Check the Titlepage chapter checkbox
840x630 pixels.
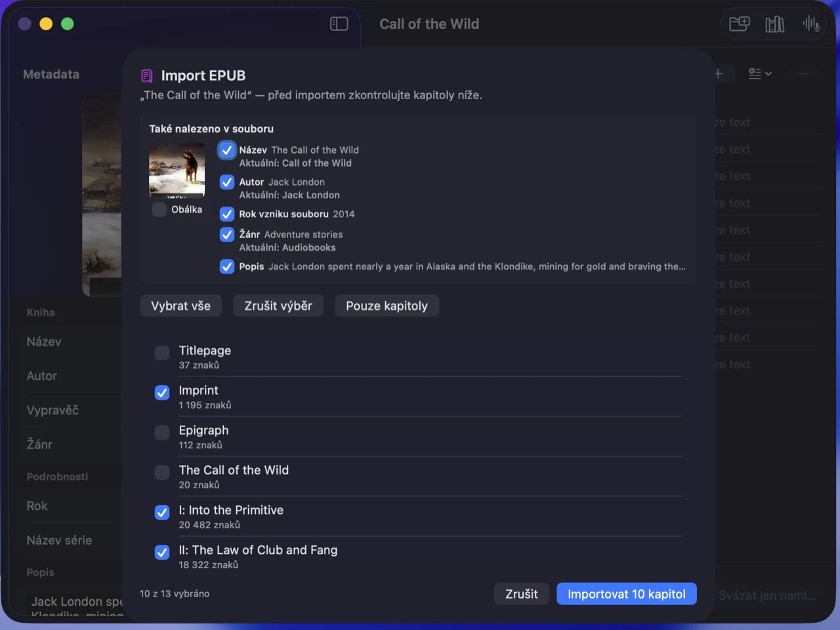162,353
